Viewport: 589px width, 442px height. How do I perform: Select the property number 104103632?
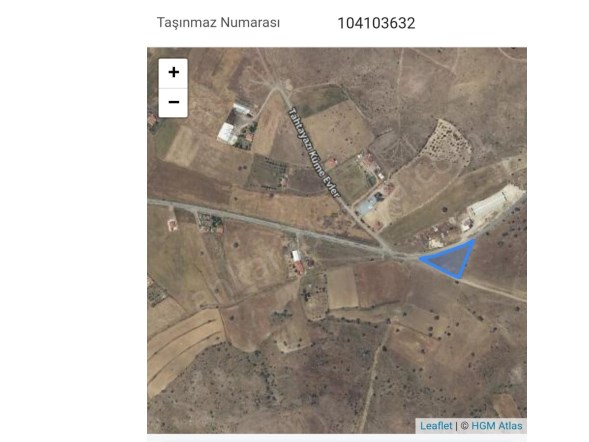376,23
